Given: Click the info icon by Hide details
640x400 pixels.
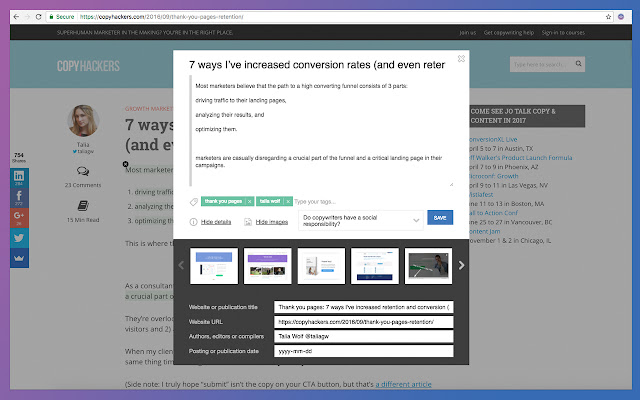Looking at the screenshot, I should coord(193,222).
